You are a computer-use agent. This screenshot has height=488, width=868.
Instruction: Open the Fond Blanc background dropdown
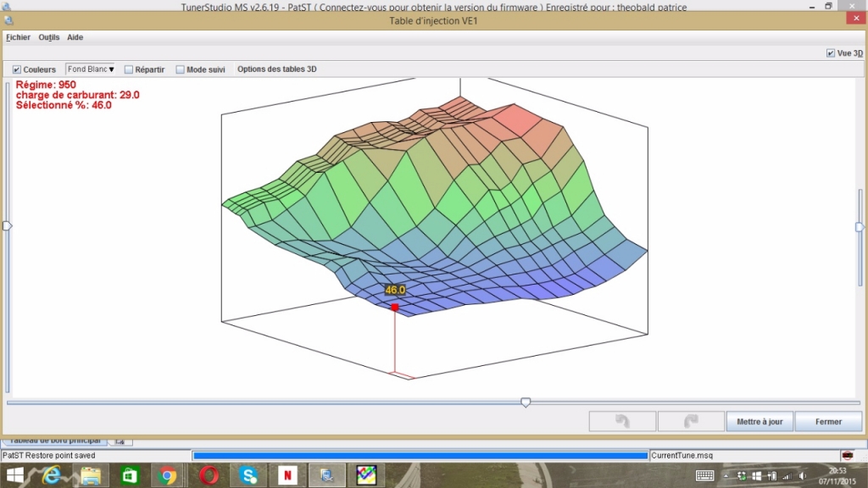coord(90,69)
